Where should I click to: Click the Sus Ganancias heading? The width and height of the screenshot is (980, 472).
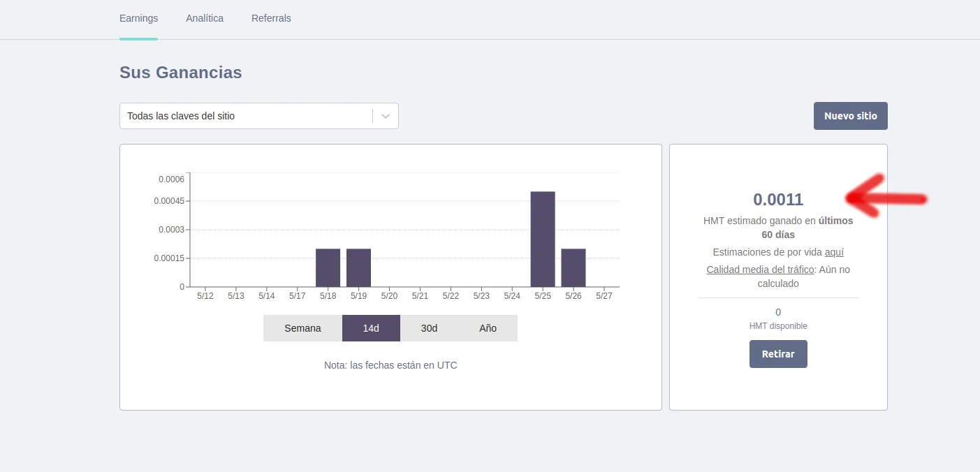click(x=181, y=72)
